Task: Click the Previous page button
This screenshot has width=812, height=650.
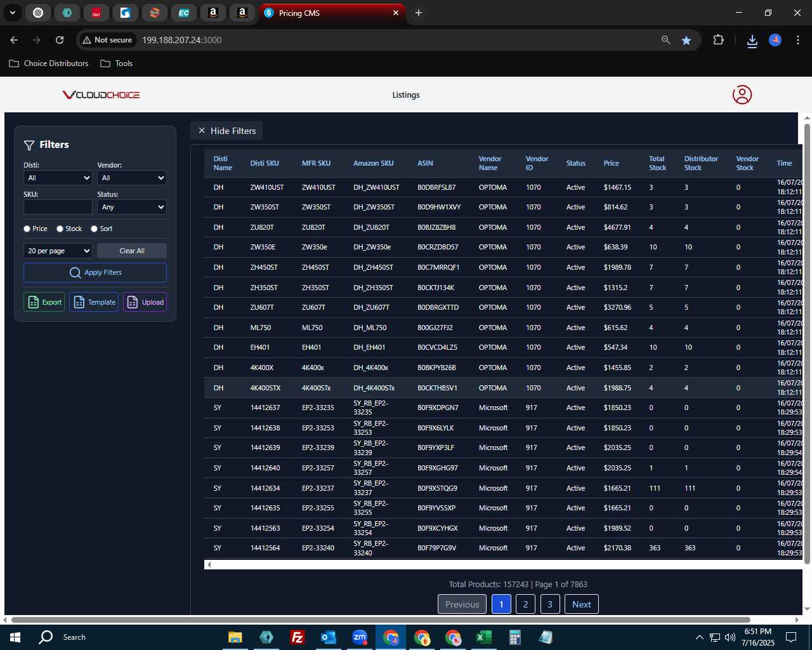Action: pos(462,604)
